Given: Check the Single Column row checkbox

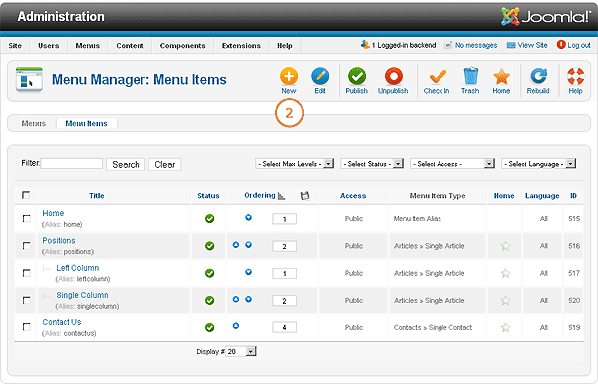Looking at the screenshot, I should [x=26, y=300].
